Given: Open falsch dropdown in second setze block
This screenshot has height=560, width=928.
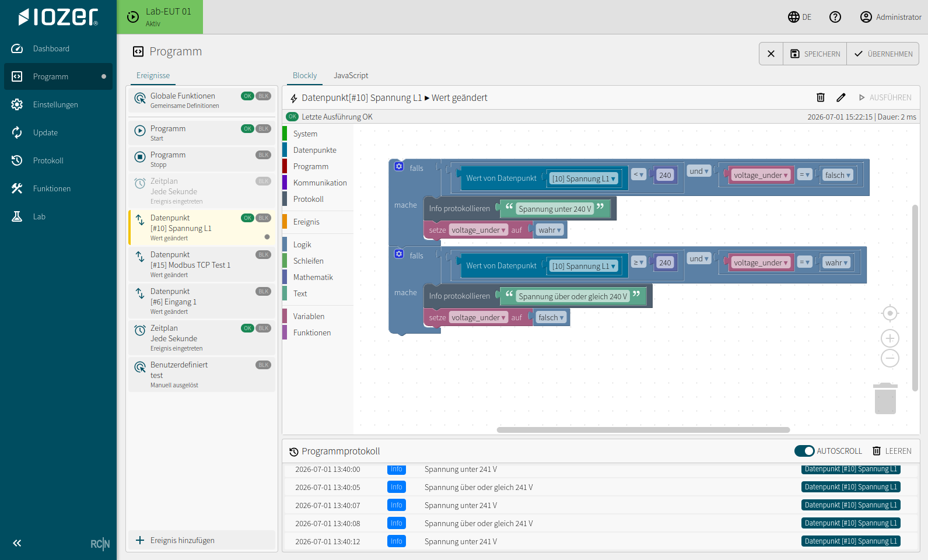Looking at the screenshot, I should click(x=551, y=317).
